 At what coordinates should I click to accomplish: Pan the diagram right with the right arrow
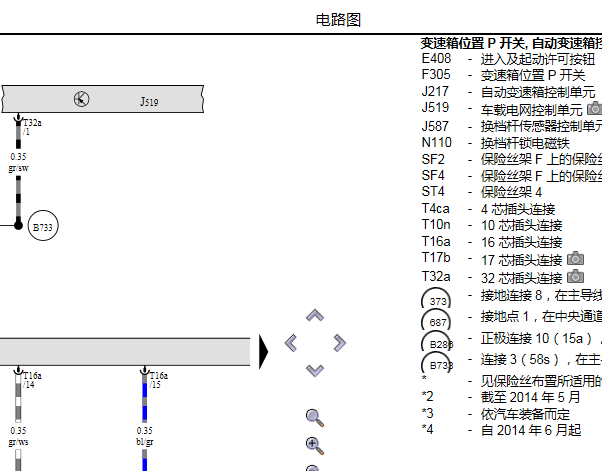point(339,343)
